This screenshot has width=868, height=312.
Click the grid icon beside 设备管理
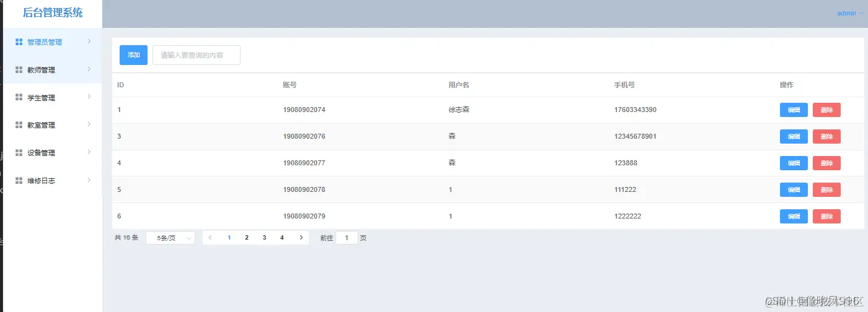coord(19,152)
